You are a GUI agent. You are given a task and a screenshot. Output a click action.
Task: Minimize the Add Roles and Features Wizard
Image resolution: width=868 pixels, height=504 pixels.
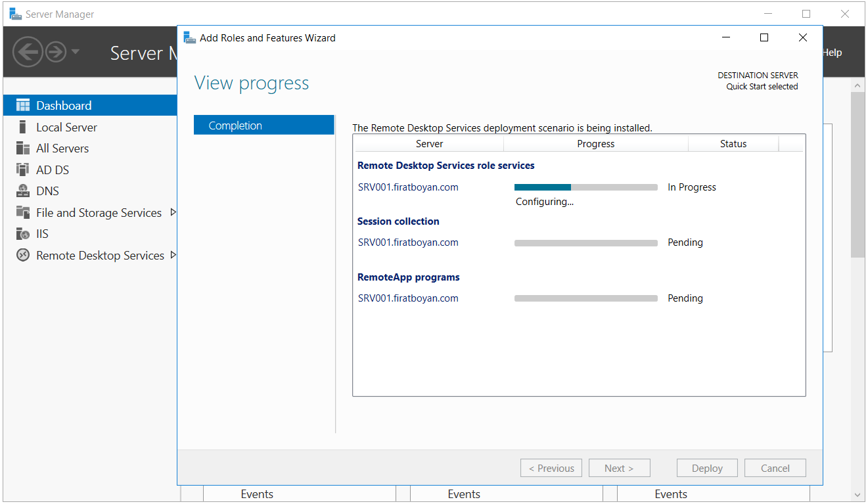(x=725, y=37)
